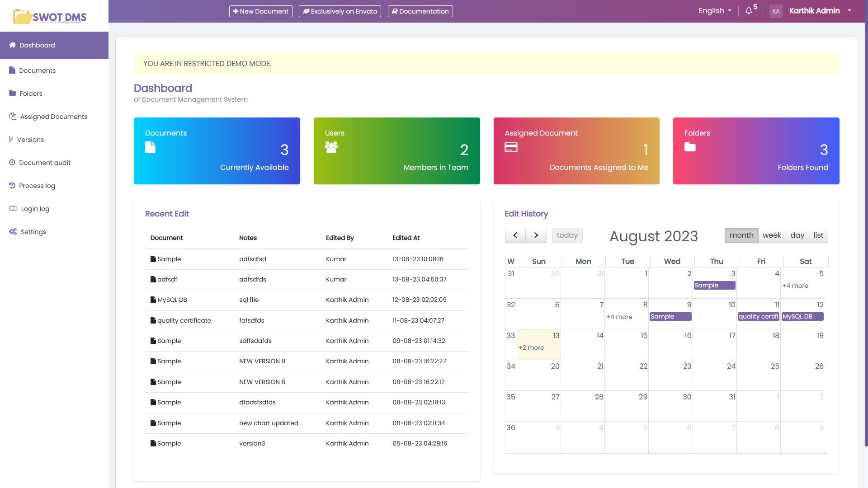868x488 pixels.
Task: Open Documents in the sidebar menu
Action: 37,70
